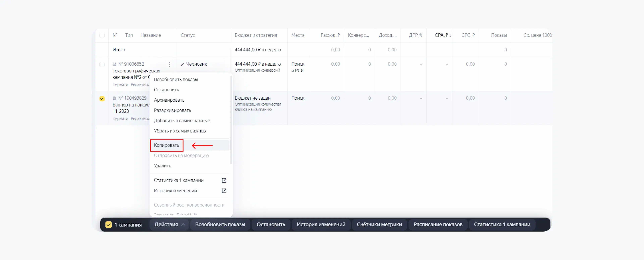Open three-dot menu for campaign 91006852
644x260 pixels.
(170, 64)
